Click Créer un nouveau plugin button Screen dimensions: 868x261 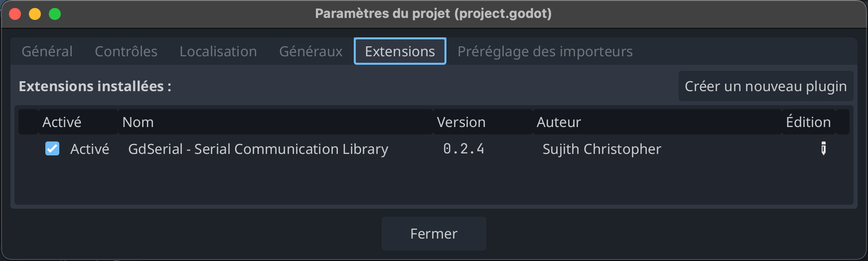coord(765,86)
